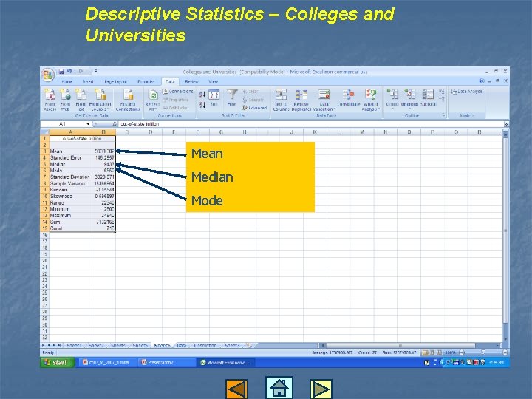This screenshot has height=399, width=532.
Task: Sort ascending A to Z
Action: [x=202, y=95]
